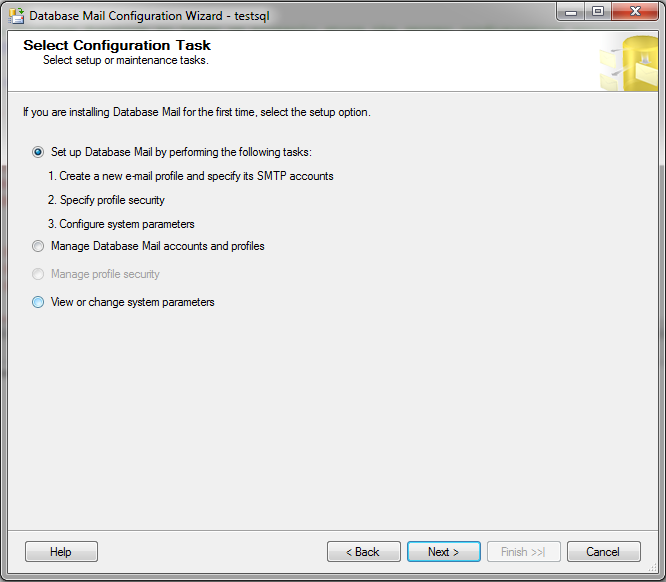Select View or change system parameters option

tap(38, 302)
